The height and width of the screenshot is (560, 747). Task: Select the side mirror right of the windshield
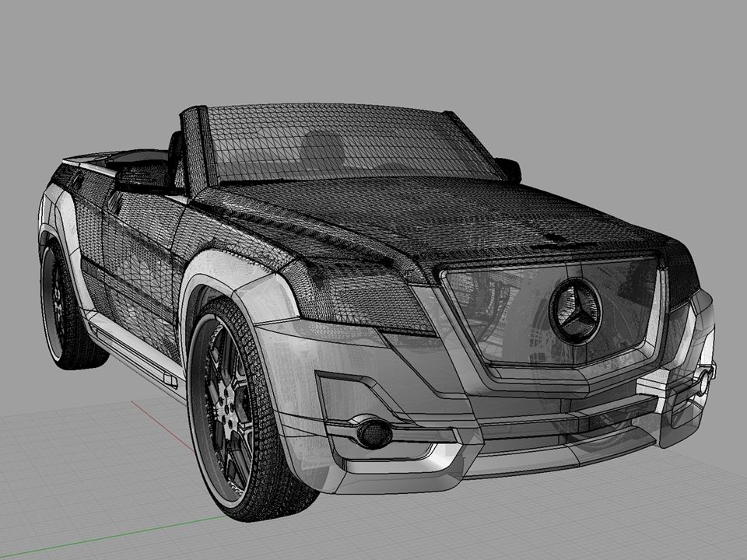coord(508,169)
